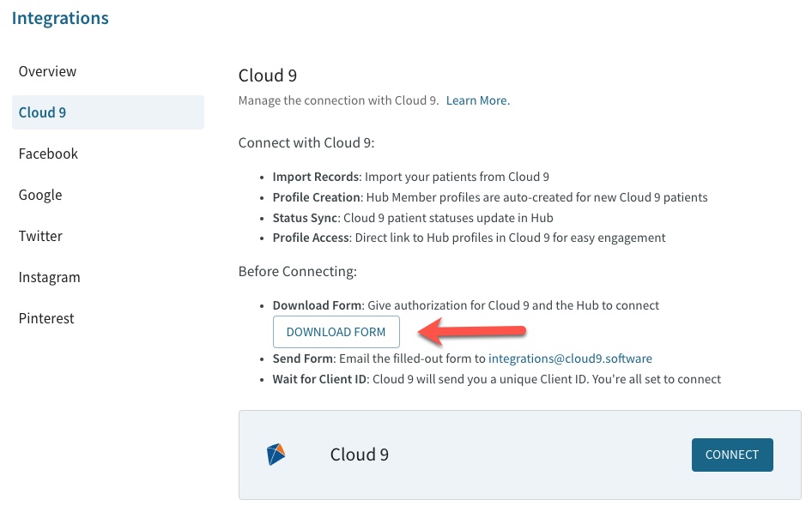
Task: Open the Learn More link
Action: click(477, 100)
